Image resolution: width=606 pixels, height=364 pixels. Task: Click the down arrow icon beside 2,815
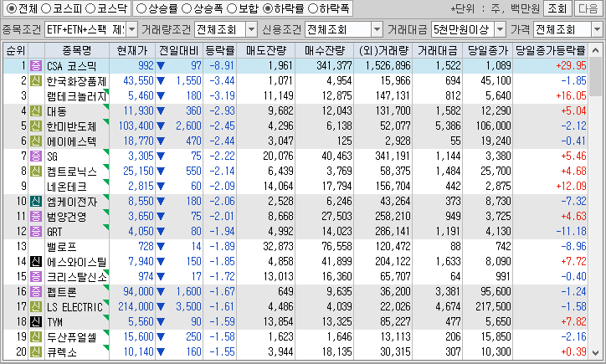click(x=161, y=187)
